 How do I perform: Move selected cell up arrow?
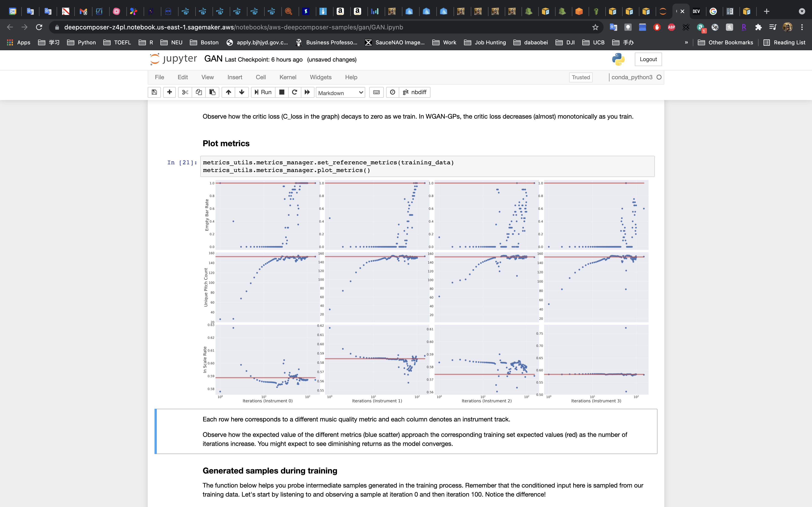[228, 92]
